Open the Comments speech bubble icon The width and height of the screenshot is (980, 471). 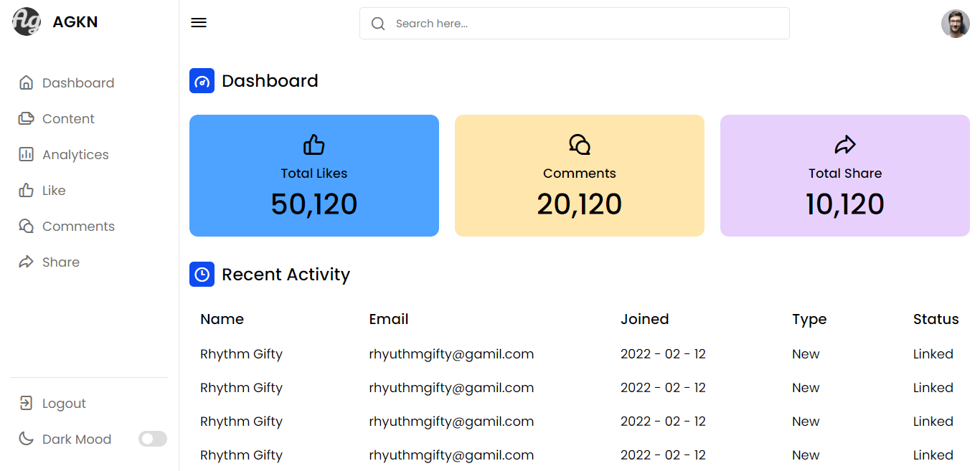coord(26,226)
